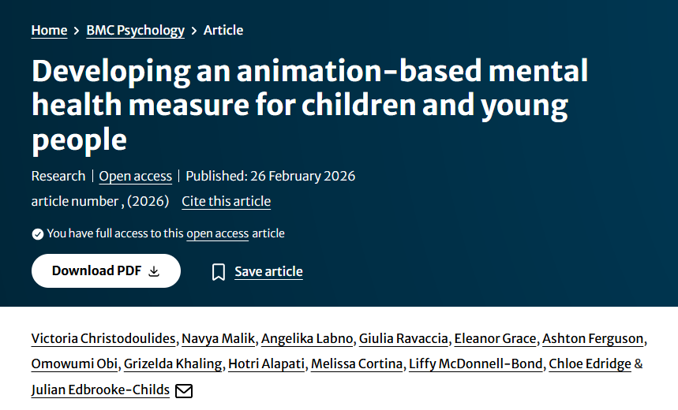The image size is (678, 410).
Task: Open author Liffy McDonnell-Bond
Action: tap(476, 364)
